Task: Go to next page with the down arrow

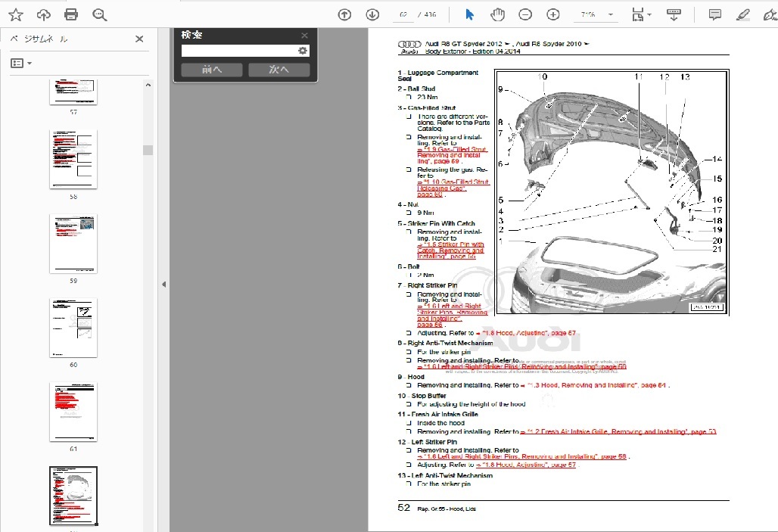Action: (372, 15)
